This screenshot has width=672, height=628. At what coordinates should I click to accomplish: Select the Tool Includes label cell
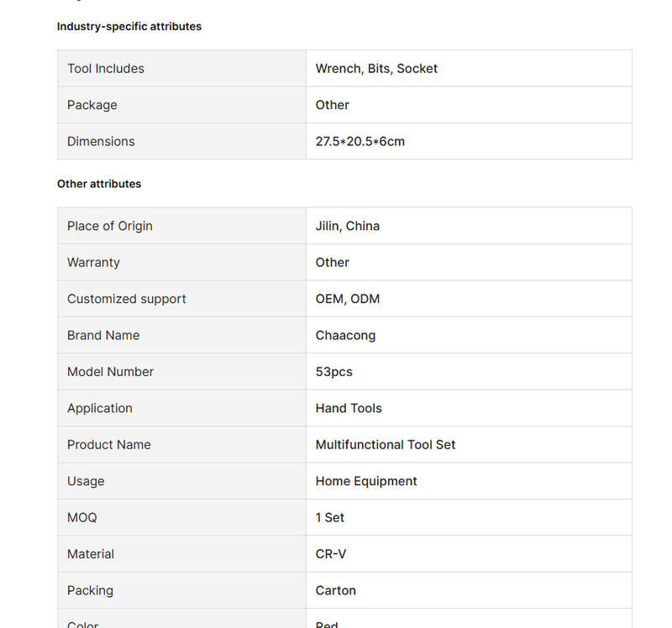click(x=182, y=69)
